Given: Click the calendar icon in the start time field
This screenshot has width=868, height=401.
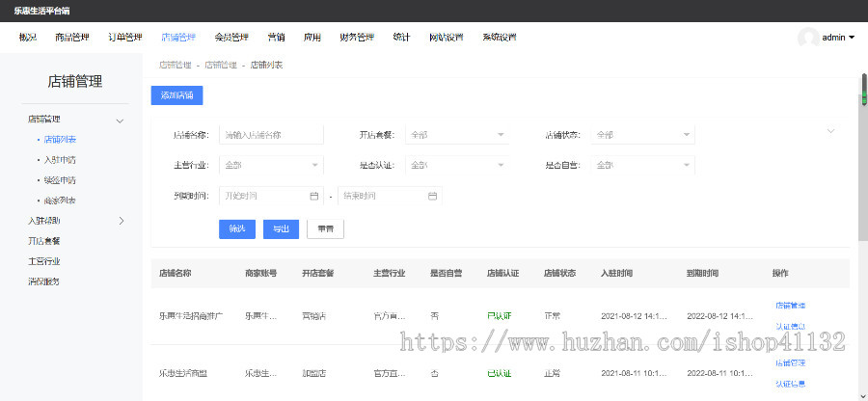Looking at the screenshot, I should [313, 196].
